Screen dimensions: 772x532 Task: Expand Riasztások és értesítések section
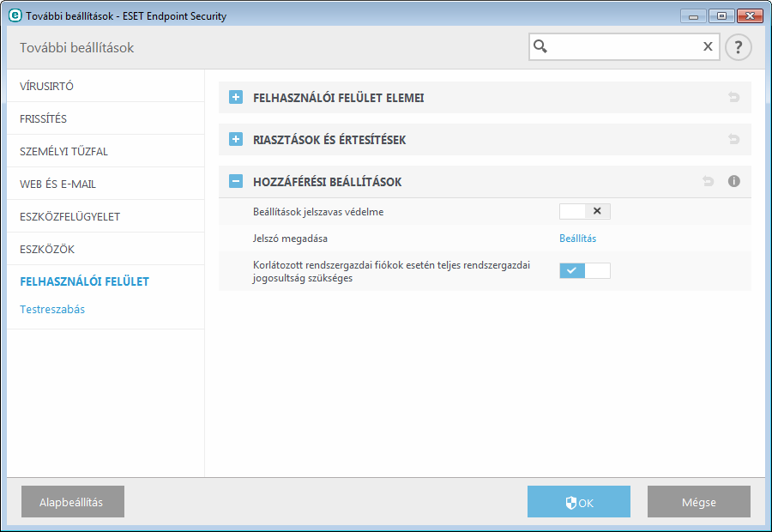(236, 139)
